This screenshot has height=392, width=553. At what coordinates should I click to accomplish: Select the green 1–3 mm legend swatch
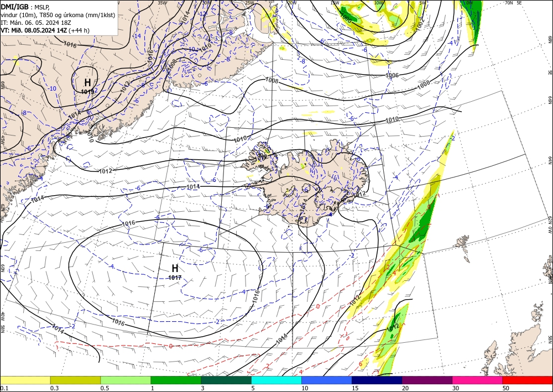(x=176, y=380)
